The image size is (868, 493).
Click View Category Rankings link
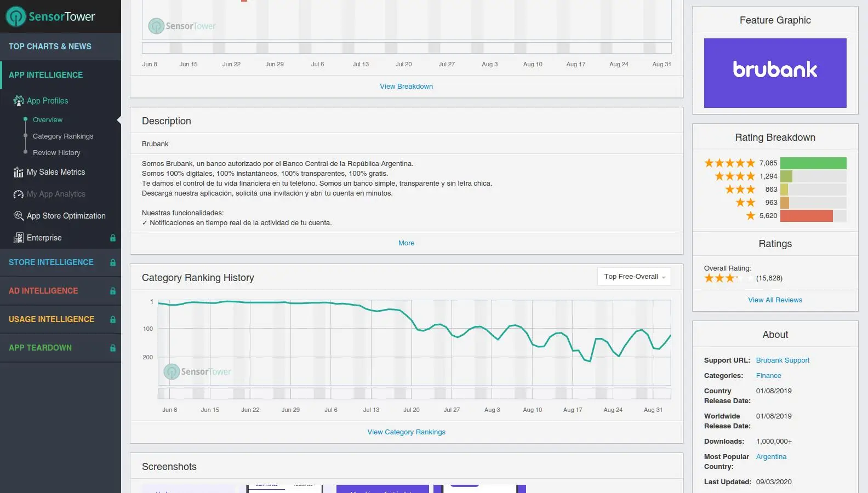point(407,432)
